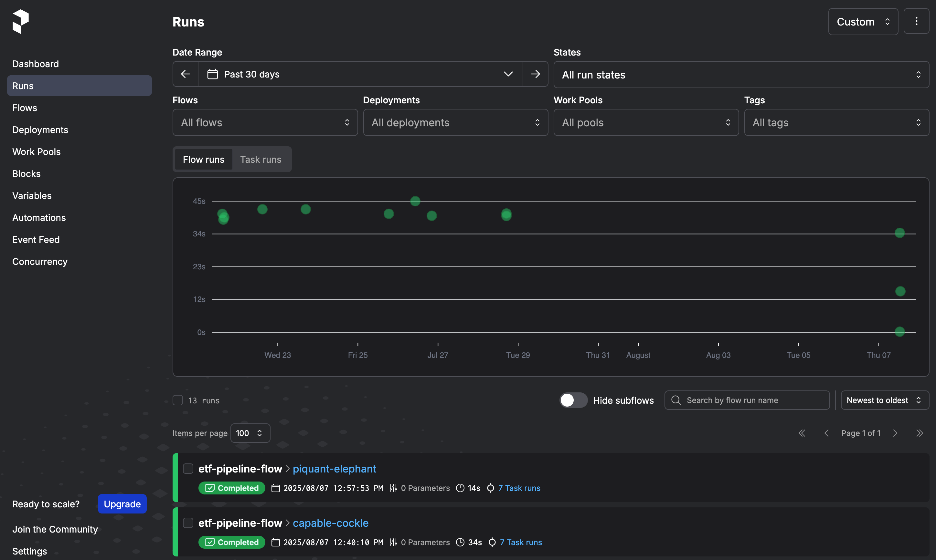Go to first page double-chevron
936x560 pixels.
click(802, 433)
